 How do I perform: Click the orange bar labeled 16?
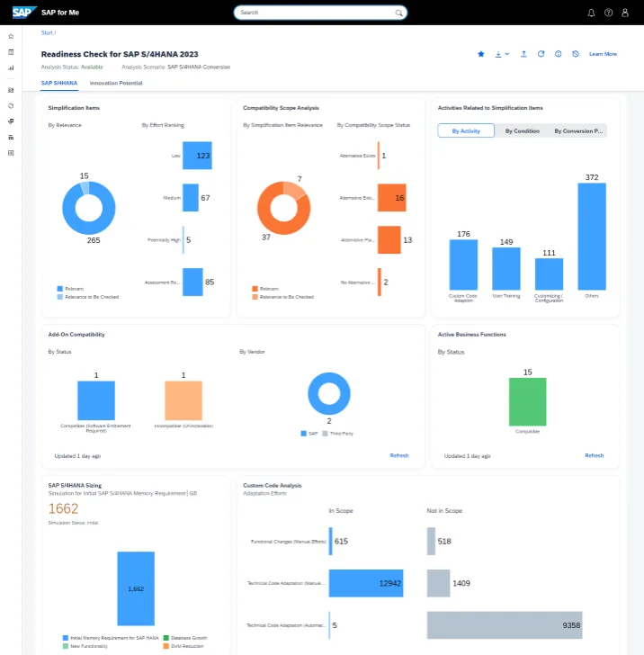392,198
